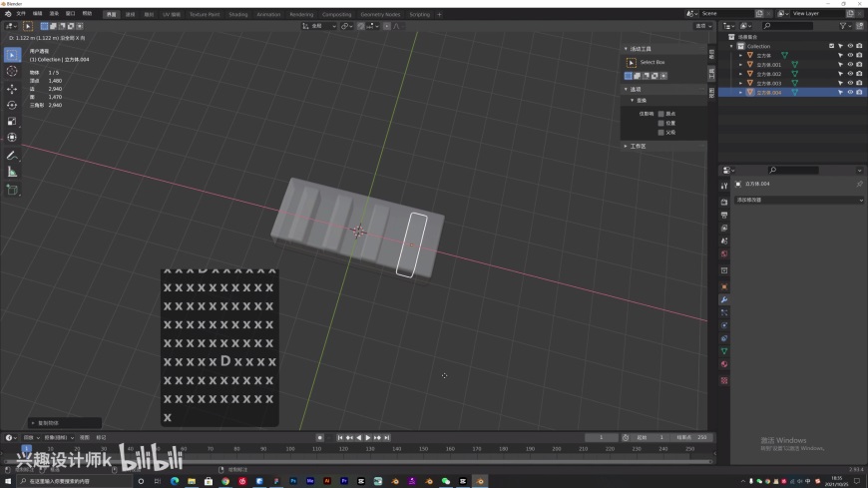
Task: Jump to the timeline end frame
Action: pyautogui.click(x=387, y=437)
